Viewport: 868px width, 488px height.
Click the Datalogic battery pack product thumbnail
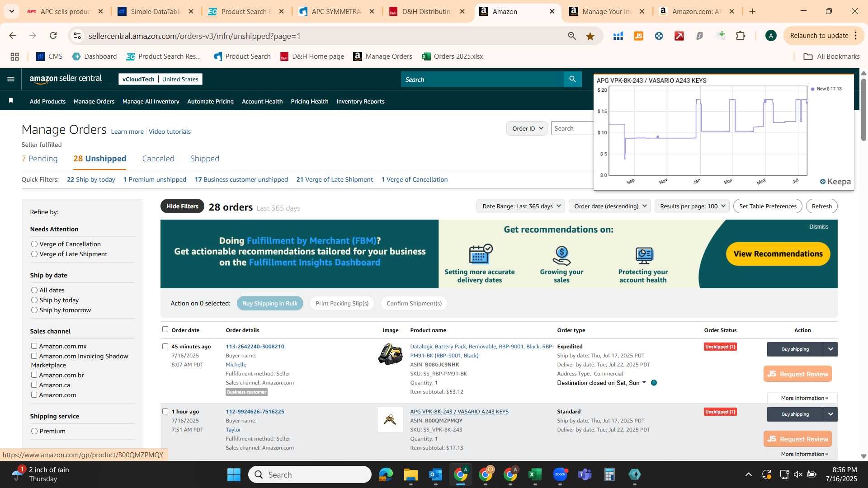390,354
